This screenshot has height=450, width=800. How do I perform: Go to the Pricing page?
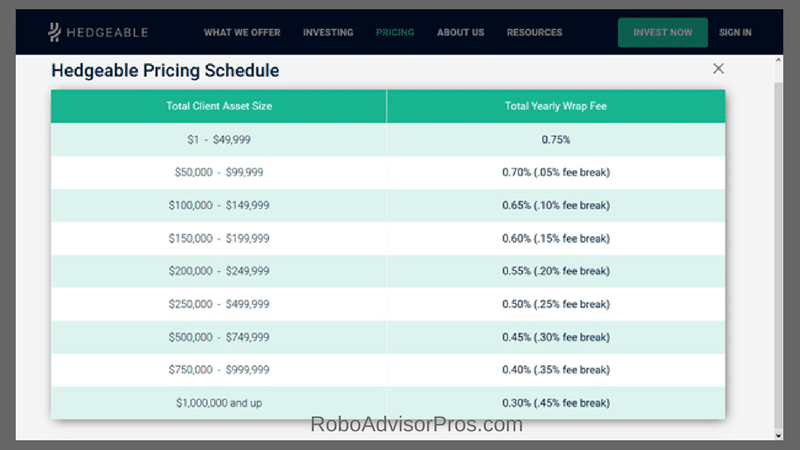point(395,32)
